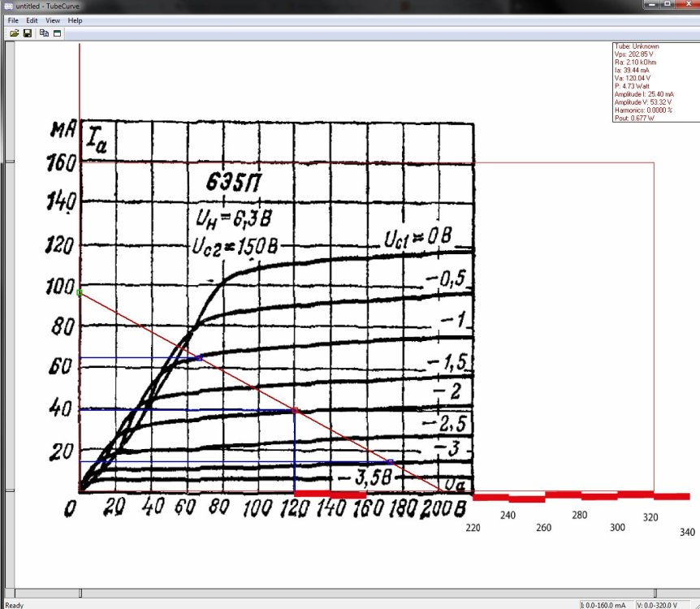This screenshot has width=700, height=609.
Task: Click the Save floppy disk icon
Action: pos(28,33)
